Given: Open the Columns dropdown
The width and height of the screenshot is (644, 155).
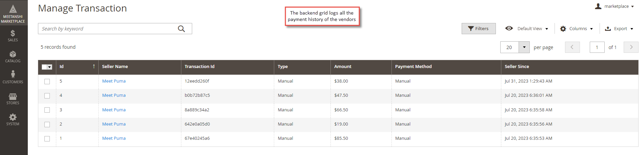Looking at the screenshot, I should [577, 29].
